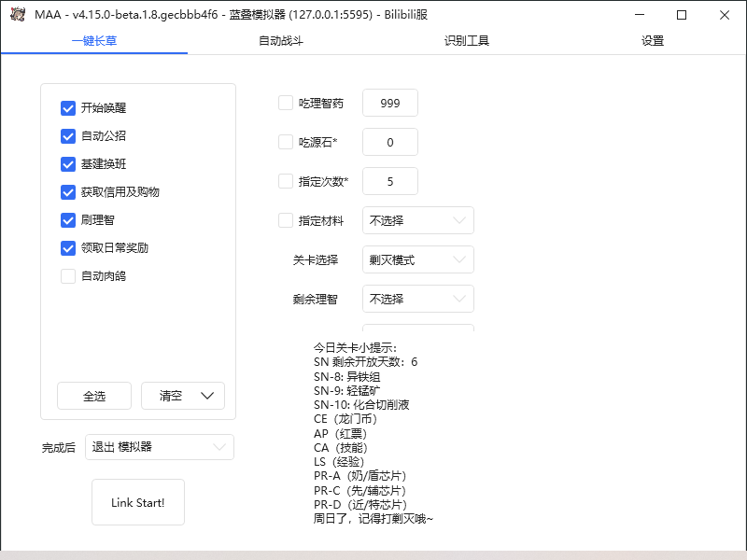Uncheck the 领取日常奖励 option

[x=67, y=248]
